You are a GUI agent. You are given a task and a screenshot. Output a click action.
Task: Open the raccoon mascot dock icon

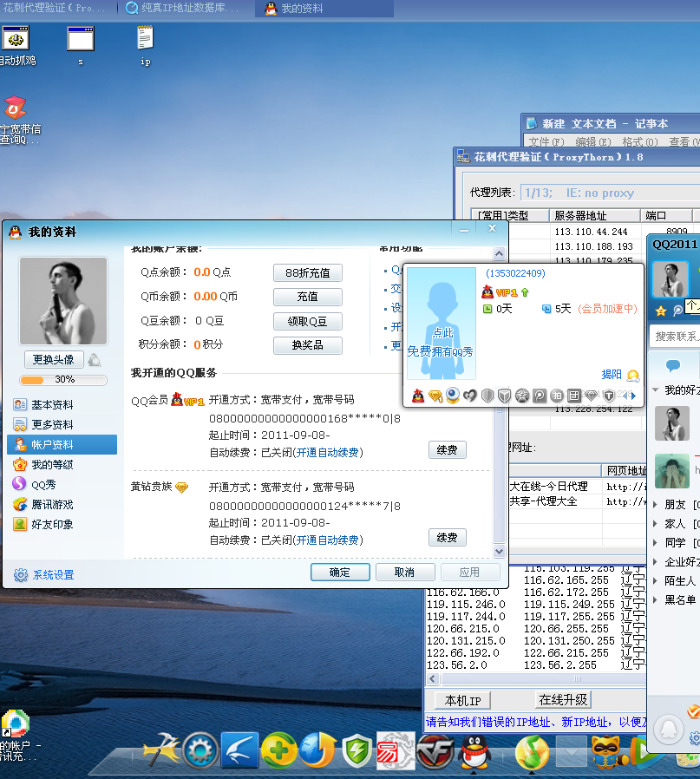click(x=609, y=751)
